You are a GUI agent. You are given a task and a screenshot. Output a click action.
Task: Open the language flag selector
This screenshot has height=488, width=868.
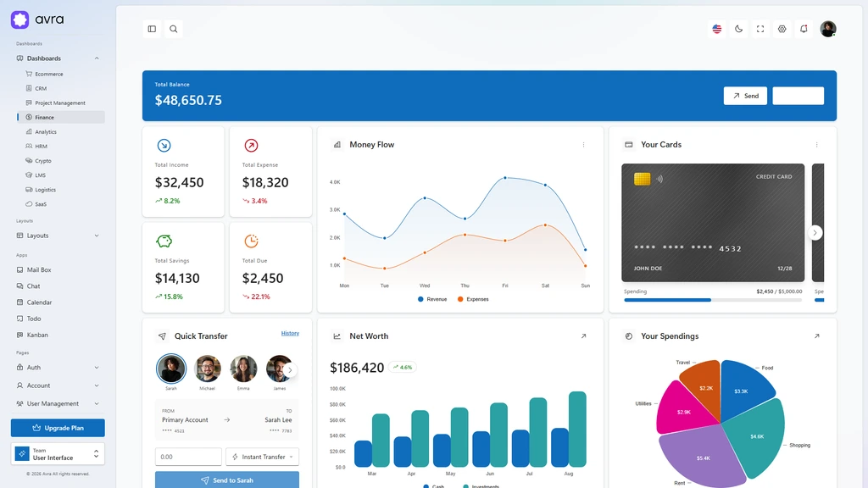click(717, 29)
